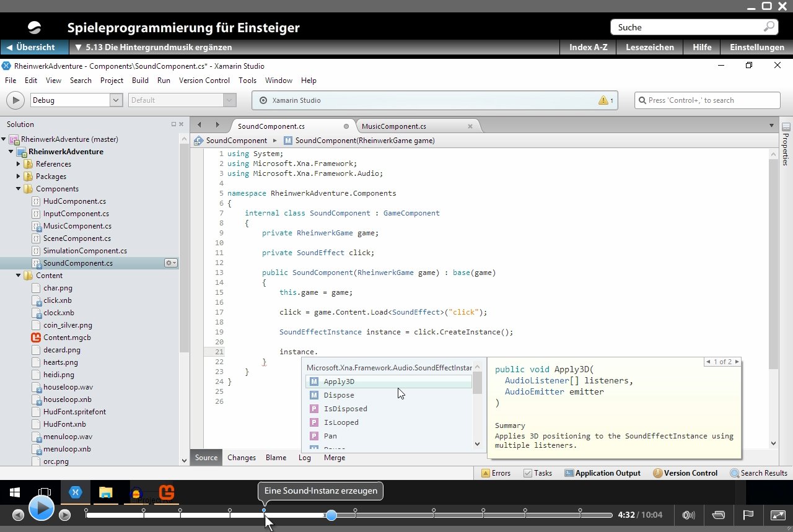This screenshot has height=532, width=793.
Task: Skip to the previous video chapter
Action: coord(18,515)
